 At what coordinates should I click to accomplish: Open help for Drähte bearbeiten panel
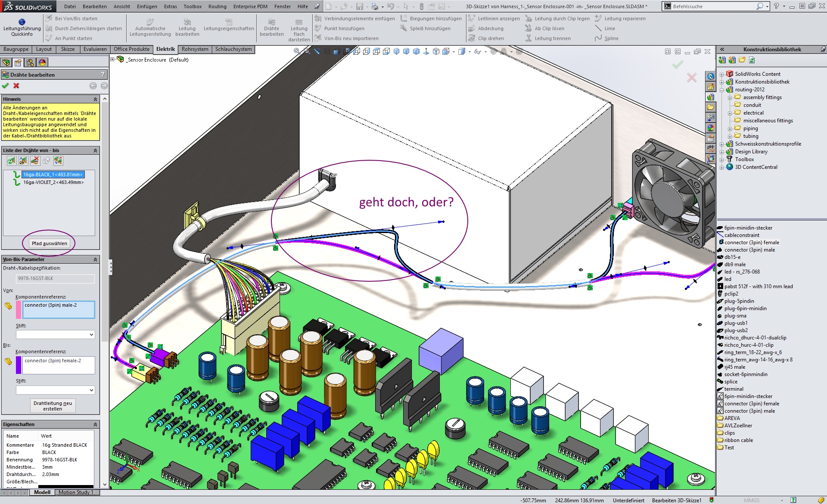click(103, 75)
